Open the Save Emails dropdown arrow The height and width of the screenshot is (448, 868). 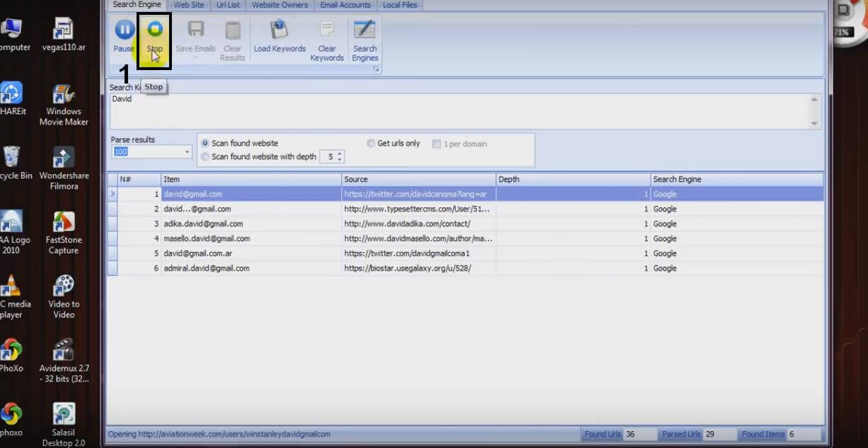click(x=195, y=58)
